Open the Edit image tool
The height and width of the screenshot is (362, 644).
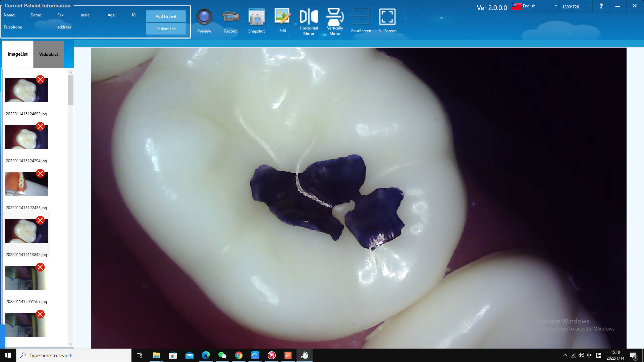point(282,17)
